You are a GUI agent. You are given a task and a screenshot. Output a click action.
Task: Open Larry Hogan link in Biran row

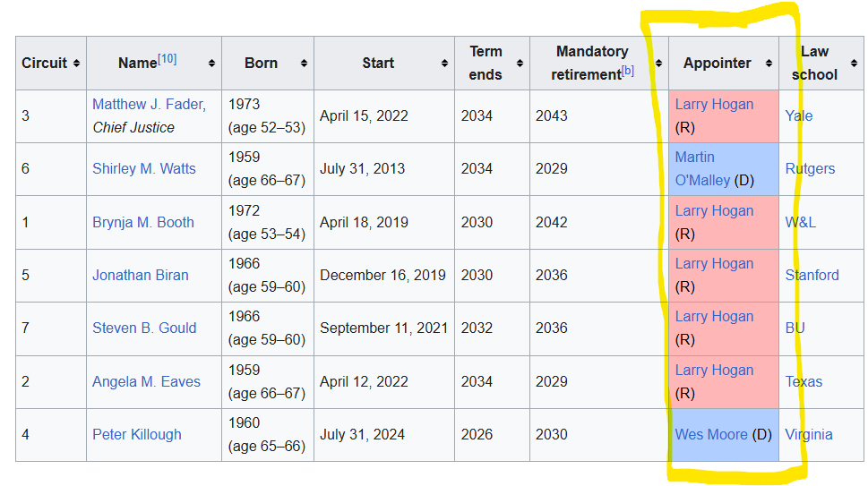[x=714, y=264]
